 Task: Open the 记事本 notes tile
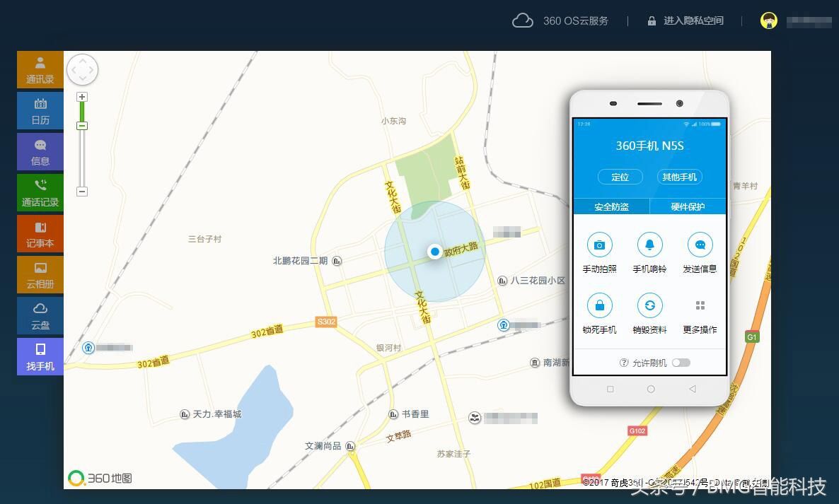tap(40, 233)
